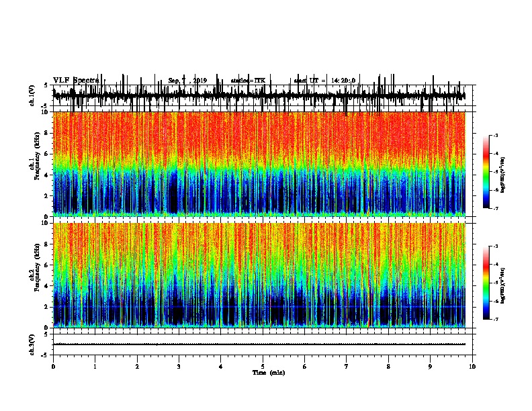Click the -3 label on ch.2 color bar
532x411 pixels.
pos(495,246)
